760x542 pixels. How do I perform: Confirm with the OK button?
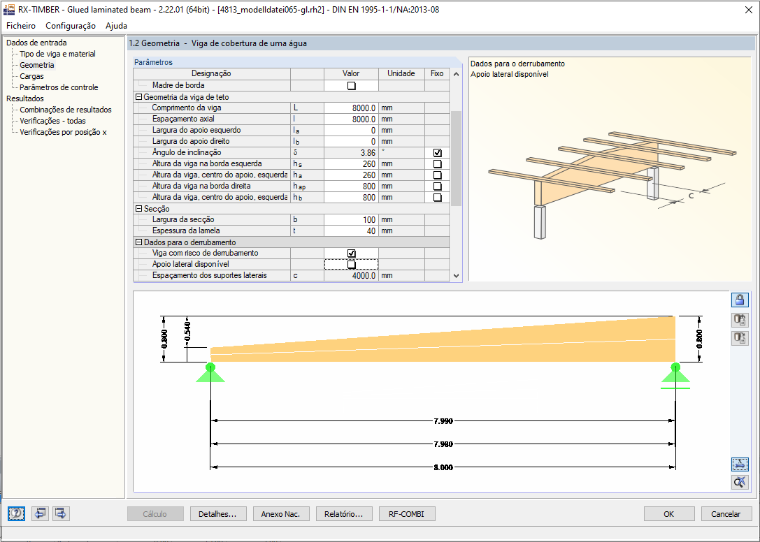669,514
